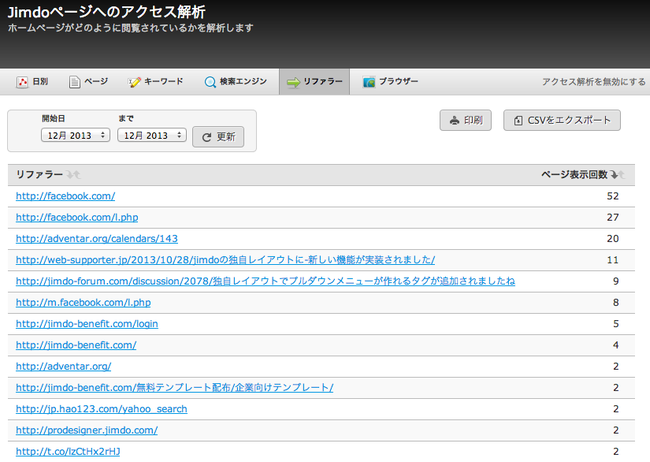This screenshot has width=650, height=462.
Task: Open the http://jimdo-benefit.com/ link
Action: point(76,345)
